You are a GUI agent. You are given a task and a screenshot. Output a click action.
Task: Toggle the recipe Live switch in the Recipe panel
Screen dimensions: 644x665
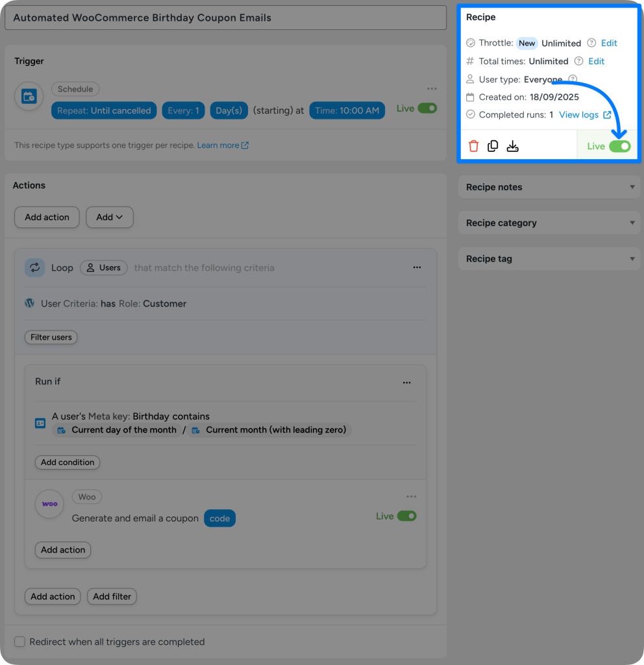pyautogui.click(x=622, y=146)
